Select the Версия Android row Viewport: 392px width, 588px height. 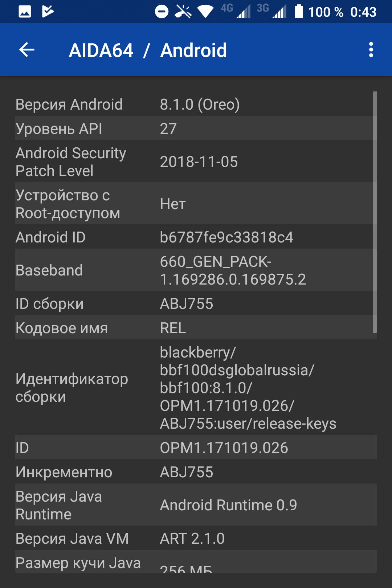coord(196,104)
